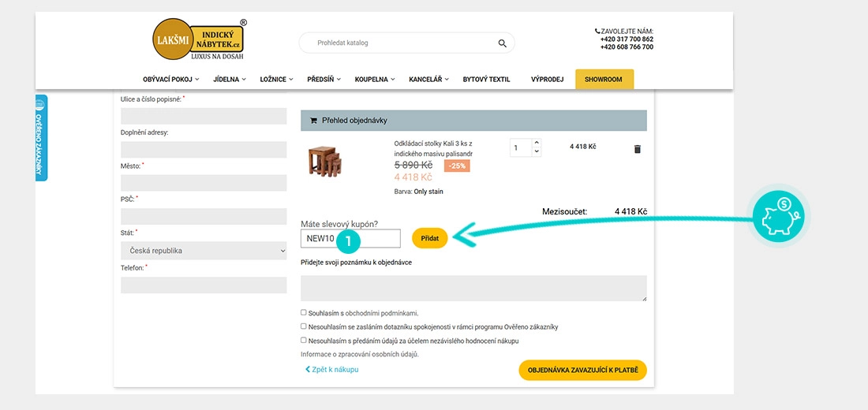This screenshot has height=410, width=868.
Task: Click the Doplnění adresy field
Action: click(204, 149)
